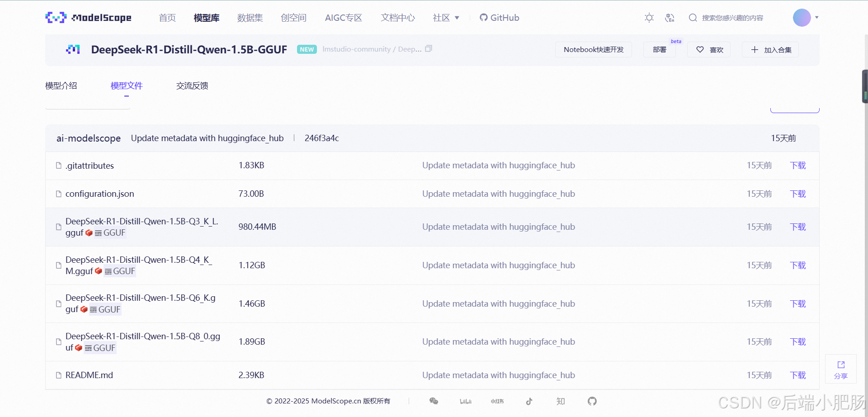Open the Bilibili footer icon
The image size is (868, 417).
point(466,401)
